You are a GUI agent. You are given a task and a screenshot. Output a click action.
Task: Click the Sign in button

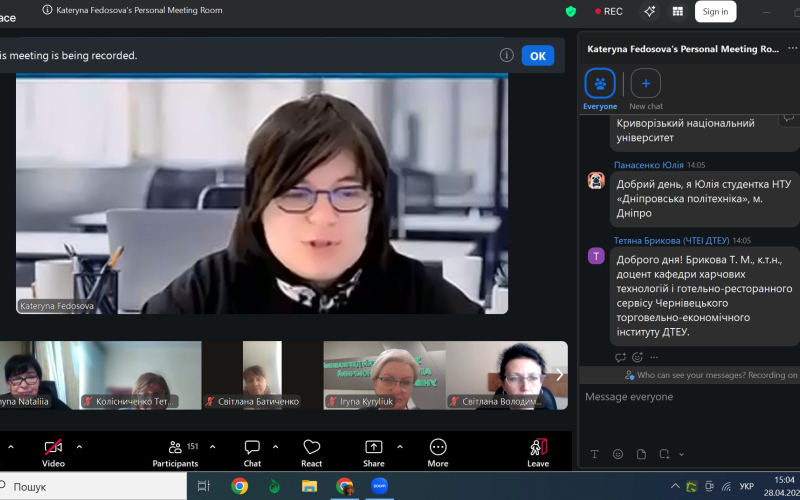[x=715, y=12]
